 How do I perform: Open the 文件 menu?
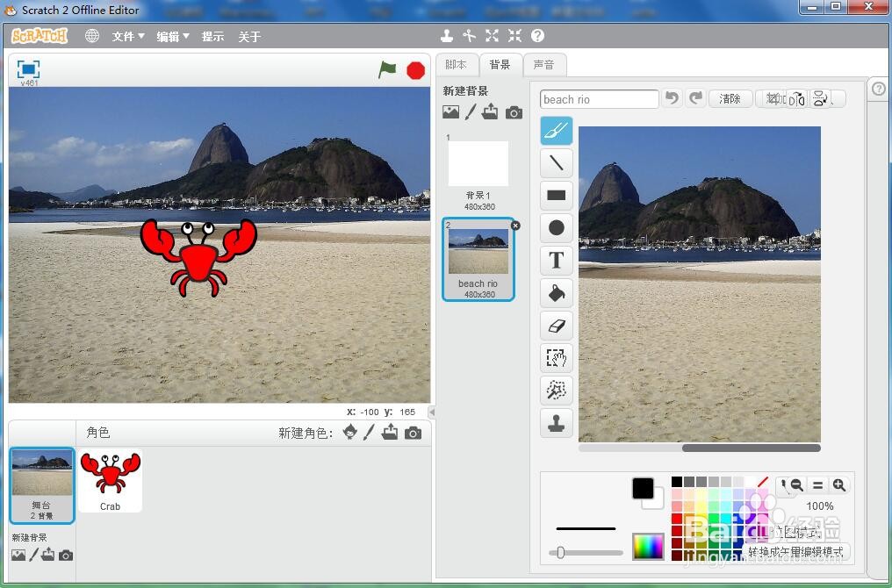(x=128, y=36)
